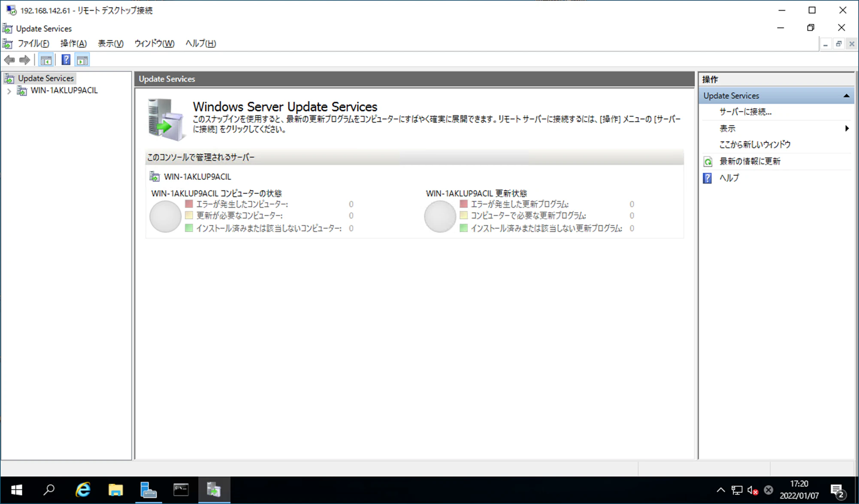859x504 pixels.
Task: Click the Forward arrow toolbar button
Action: (x=25, y=60)
